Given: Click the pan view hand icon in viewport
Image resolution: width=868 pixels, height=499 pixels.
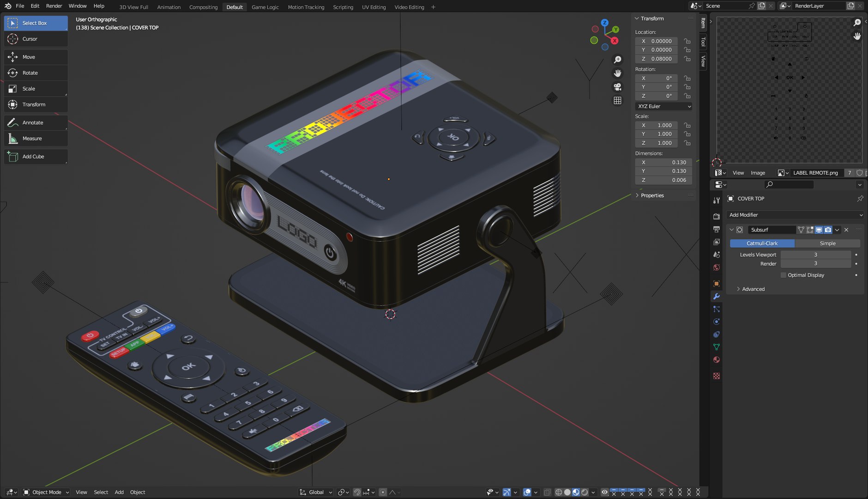Looking at the screenshot, I should 617,73.
